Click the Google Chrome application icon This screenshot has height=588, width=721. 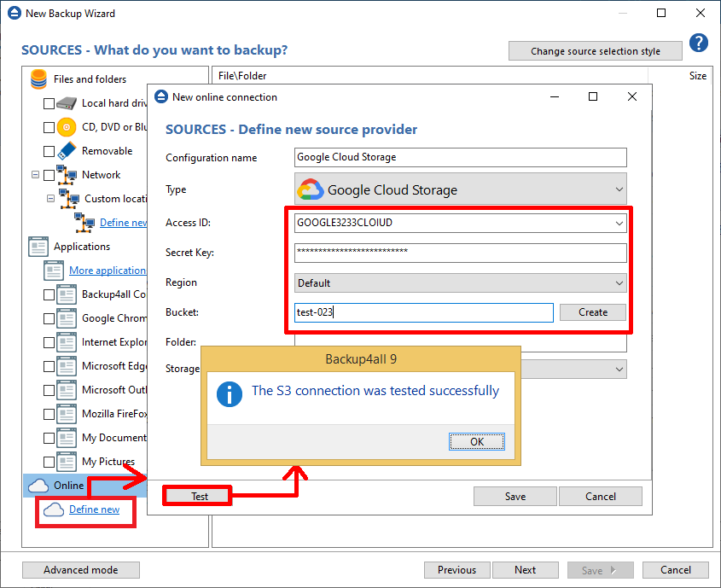[67, 318]
